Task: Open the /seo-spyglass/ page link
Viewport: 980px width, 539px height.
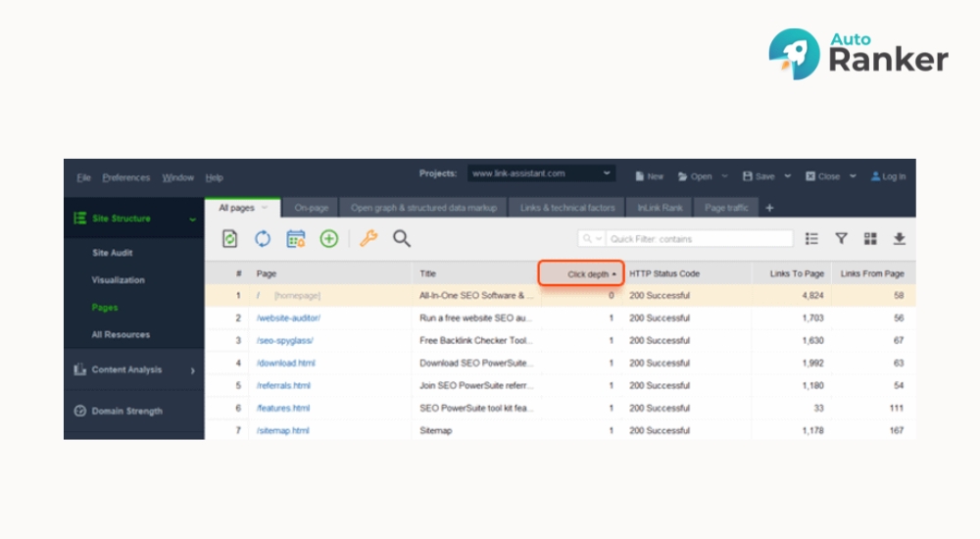Action: pyautogui.click(x=285, y=340)
